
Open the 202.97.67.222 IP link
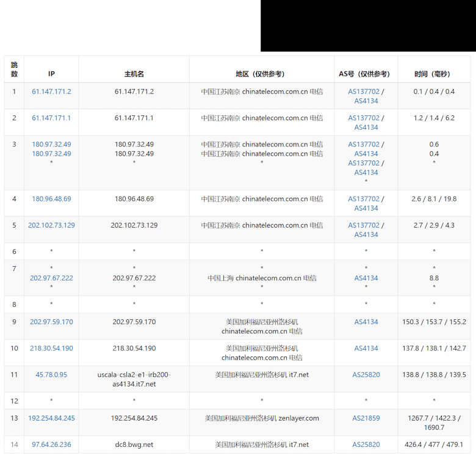pos(51,278)
